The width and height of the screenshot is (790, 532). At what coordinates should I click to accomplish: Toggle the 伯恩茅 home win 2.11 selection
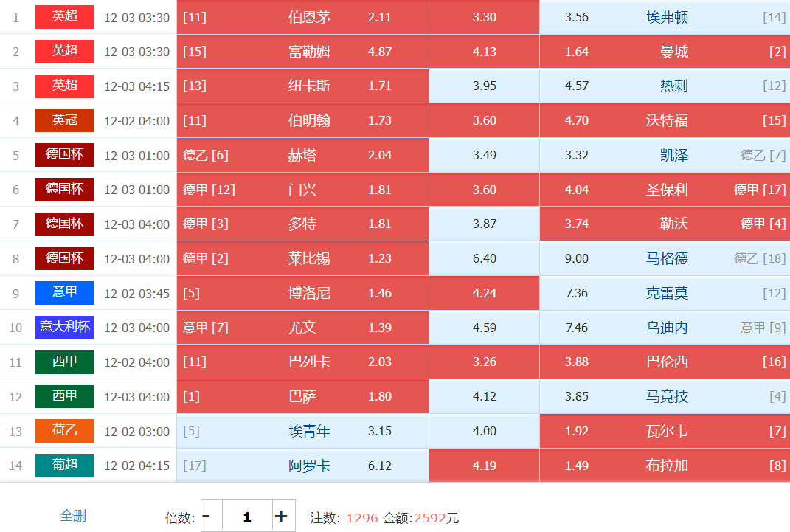302,17
